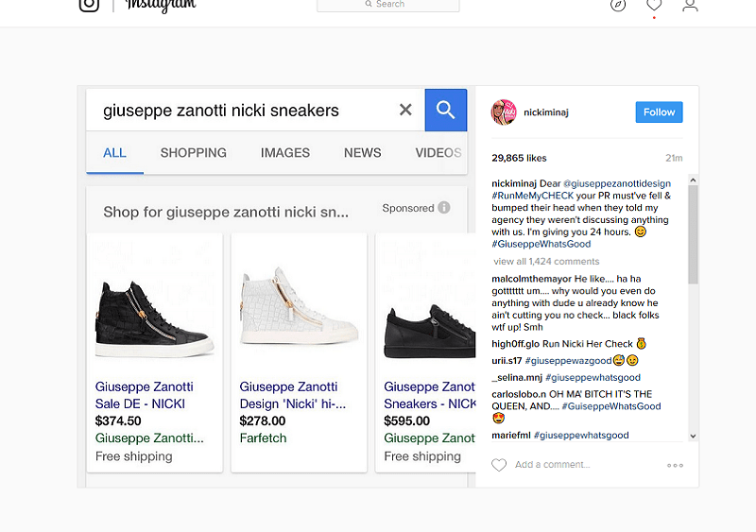
Task: Click the comments scrollbar thumb
Action: tap(693, 235)
